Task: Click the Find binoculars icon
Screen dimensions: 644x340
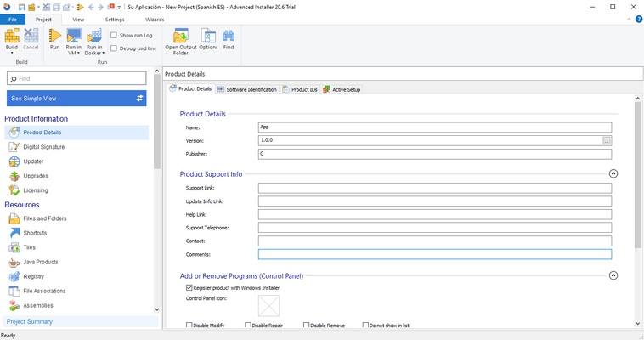Action: 229,36
